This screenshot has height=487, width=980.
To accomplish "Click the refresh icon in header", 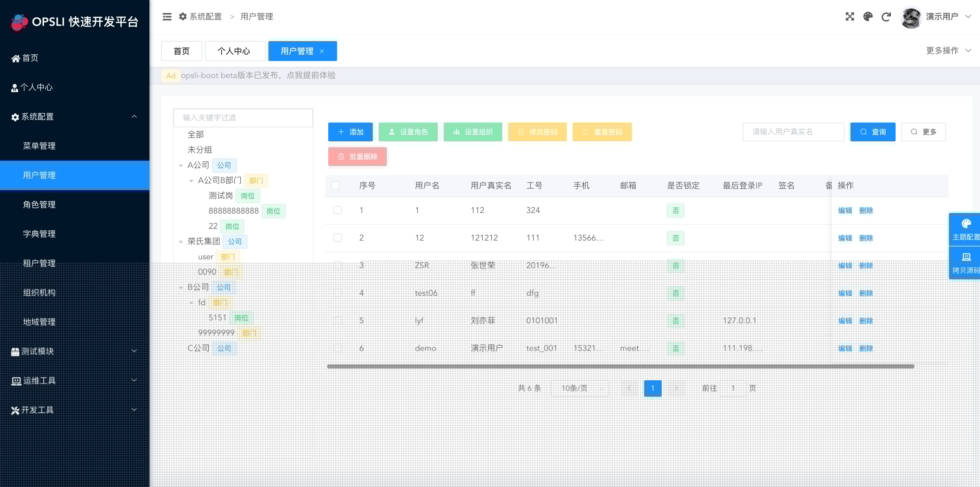I will pyautogui.click(x=886, y=17).
